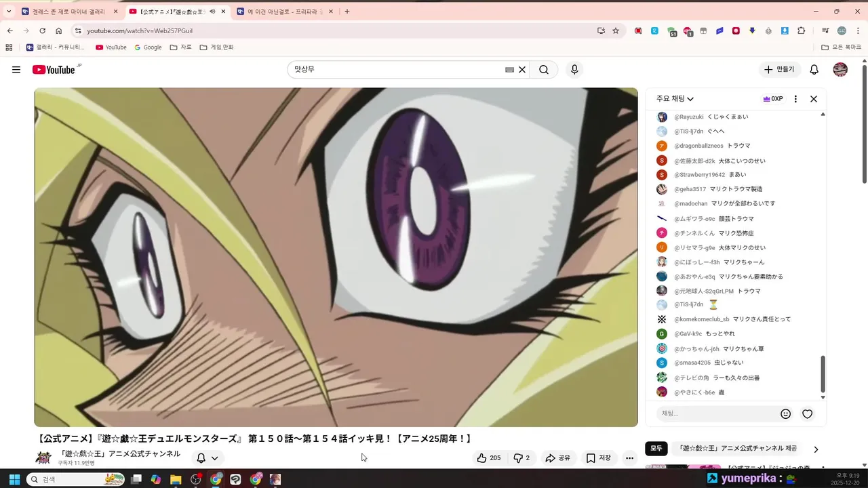Viewport: 868px width, 488px height.
Task: Open the on-screen keyboard in search box
Action: click(509, 70)
